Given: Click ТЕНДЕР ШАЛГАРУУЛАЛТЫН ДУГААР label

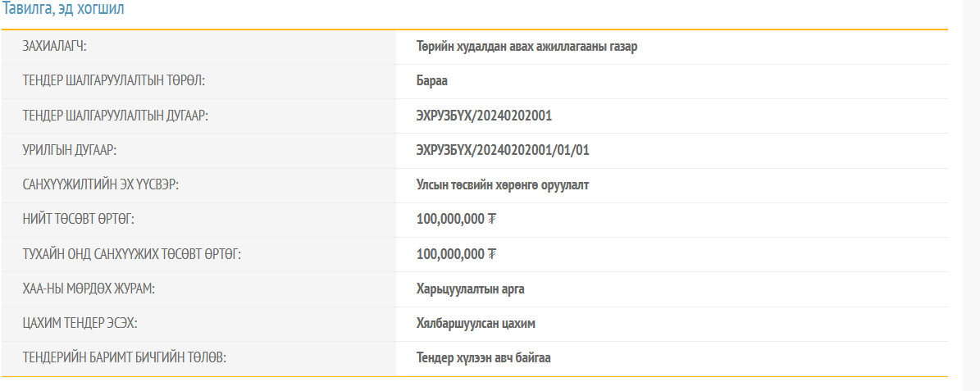Looking at the screenshot, I should tap(116, 116).
